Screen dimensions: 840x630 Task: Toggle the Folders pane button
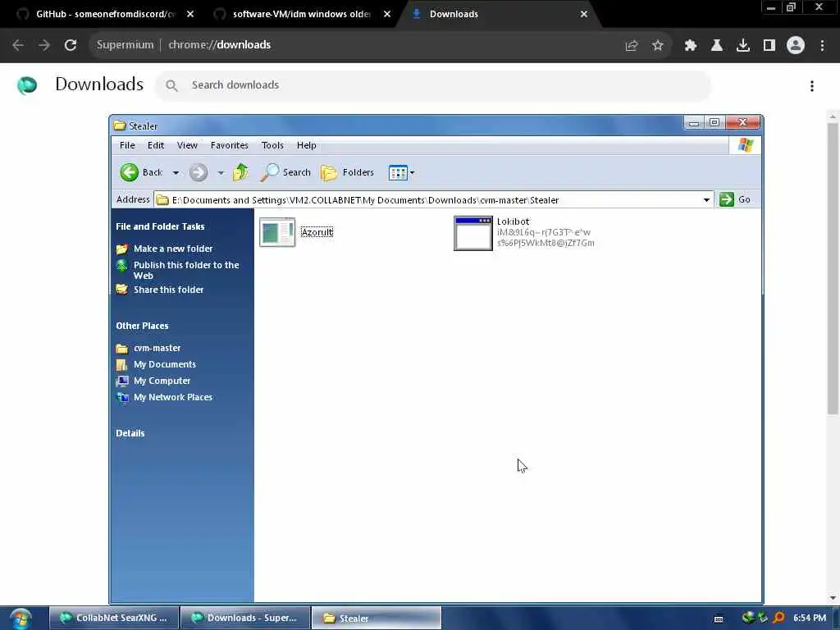coord(347,172)
